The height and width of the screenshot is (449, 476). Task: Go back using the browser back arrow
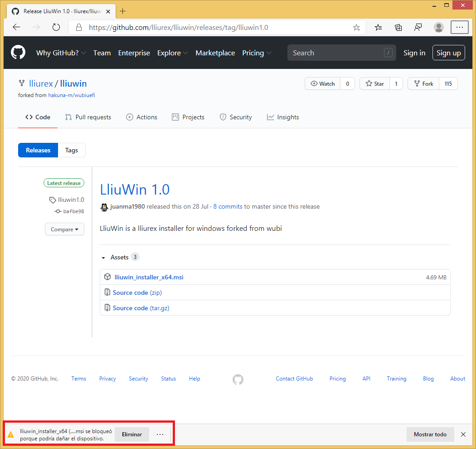16,27
